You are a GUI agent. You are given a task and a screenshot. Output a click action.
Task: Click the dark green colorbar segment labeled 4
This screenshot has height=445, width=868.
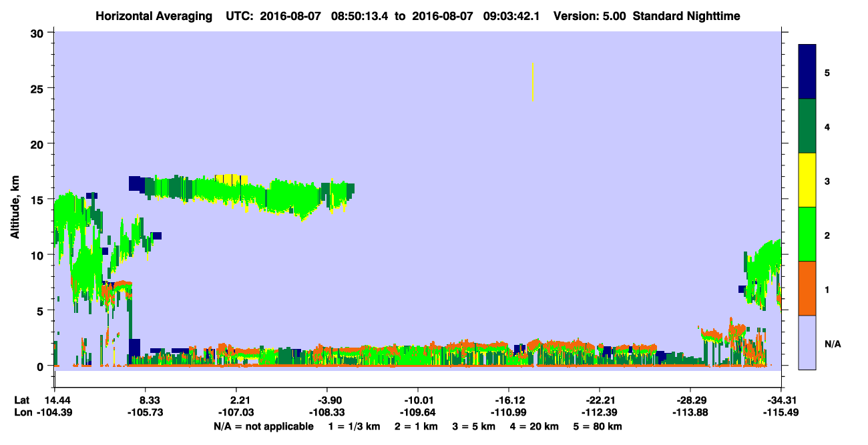(x=807, y=126)
